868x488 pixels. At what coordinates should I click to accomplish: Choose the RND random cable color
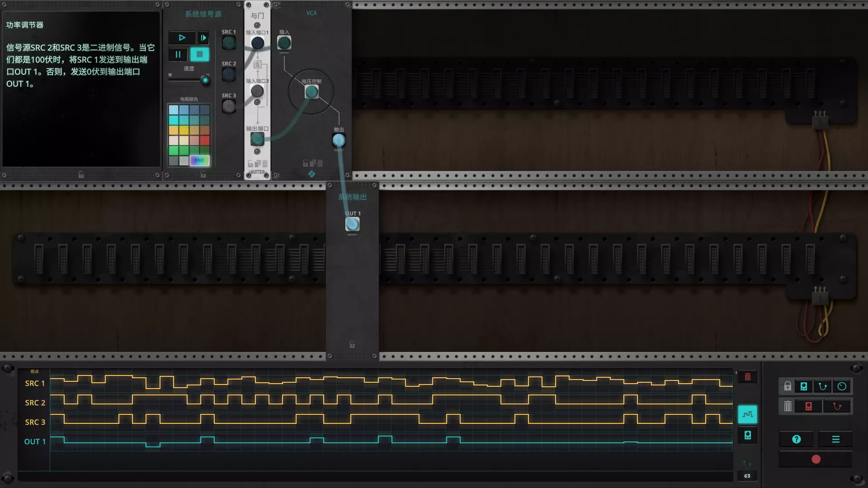(x=199, y=160)
